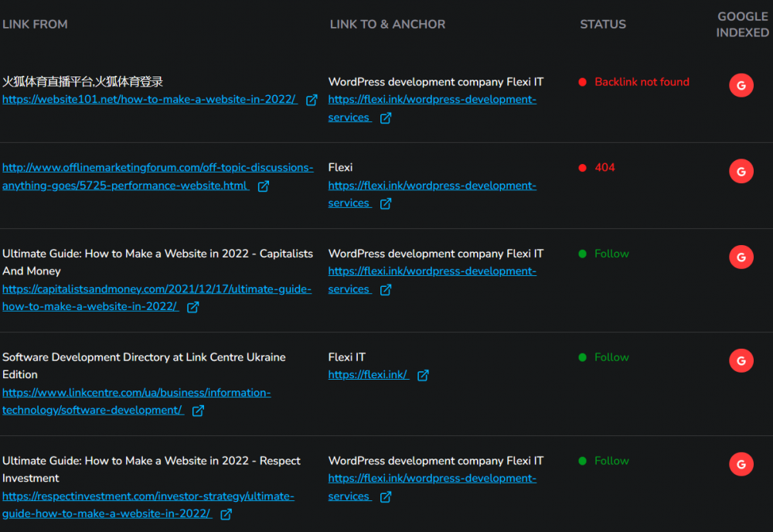This screenshot has width=773, height=532.
Task: Click the 'Flexi' anchor text in 404 row
Action: click(x=340, y=167)
